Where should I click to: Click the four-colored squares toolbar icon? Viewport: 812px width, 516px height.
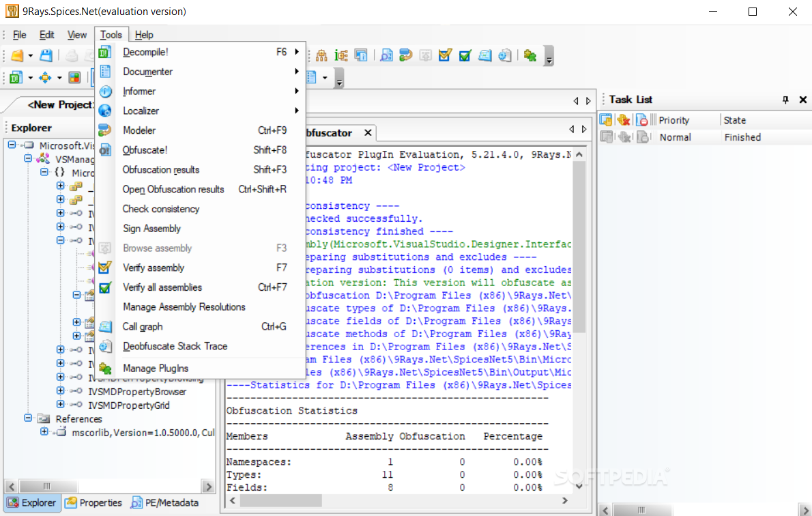74,78
